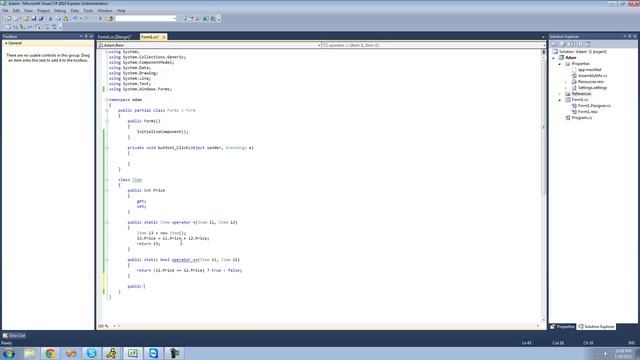The image size is (640, 360).
Task: Select app.manifest in Solution Explorer
Action: [589, 70]
